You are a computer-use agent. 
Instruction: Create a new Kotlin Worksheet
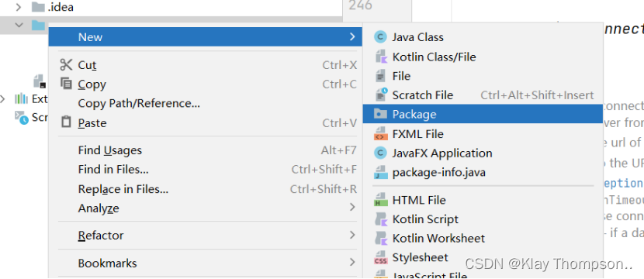483,239
